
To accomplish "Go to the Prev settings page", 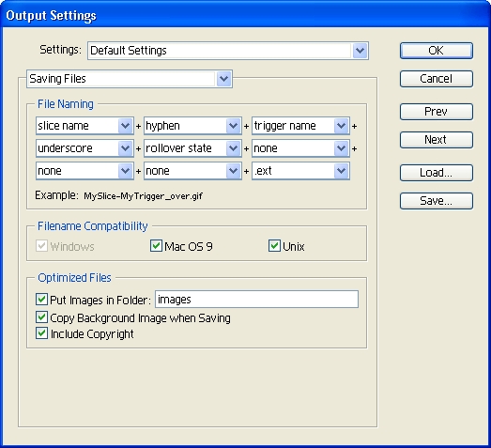I will tap(437, 112).
